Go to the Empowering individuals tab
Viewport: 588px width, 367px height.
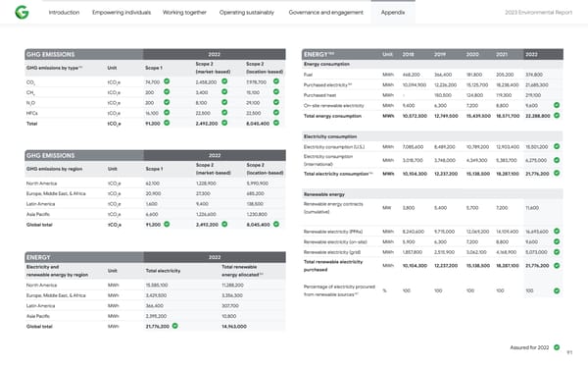[x=122, y=13]
